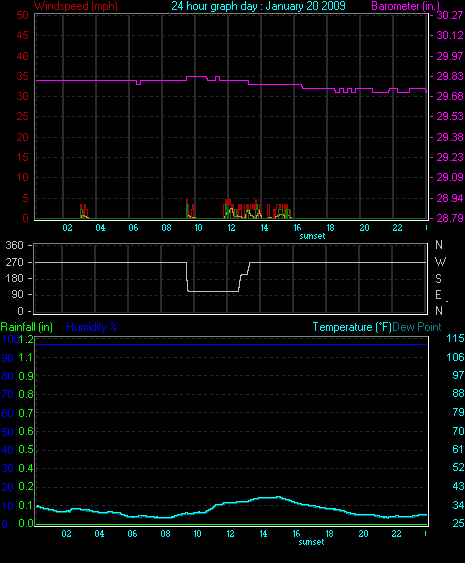The width and height of the screenshot is (465, 563).
Task: Click the 28.79 barometer scale value
Action: tap(450, 218)
